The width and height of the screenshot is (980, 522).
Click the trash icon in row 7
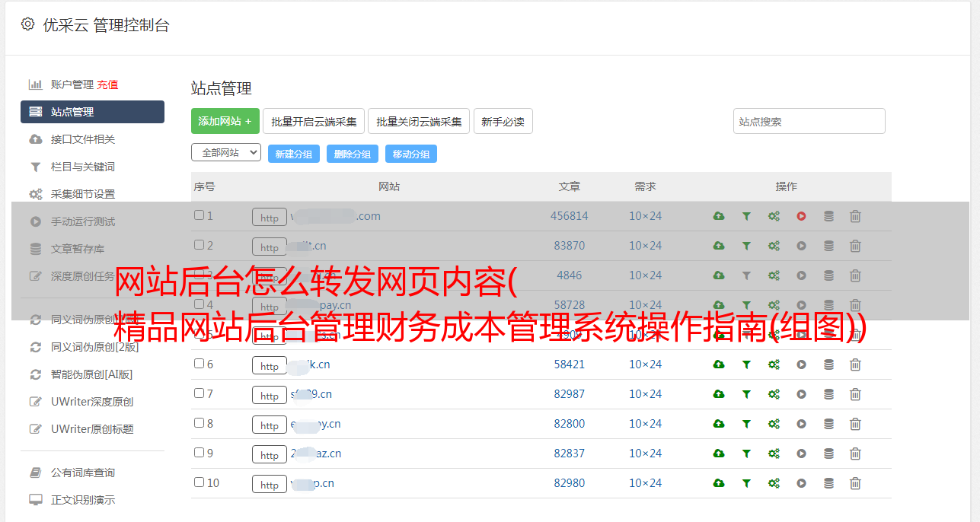[855, 394]
